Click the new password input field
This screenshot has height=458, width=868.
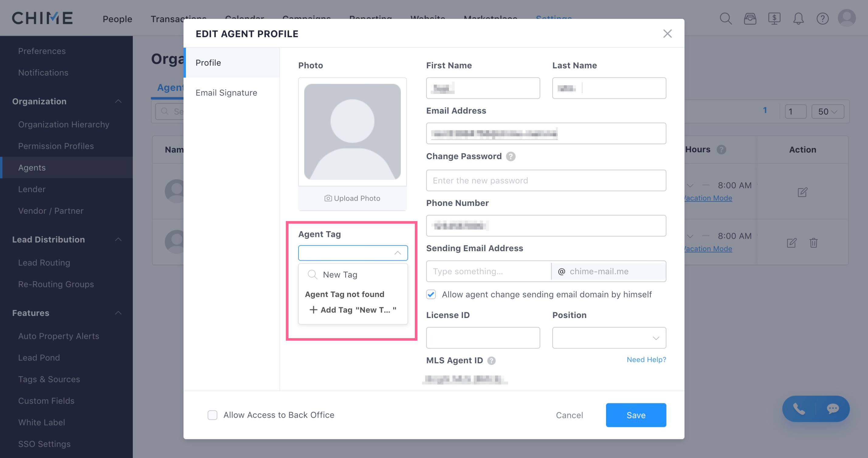546,180
